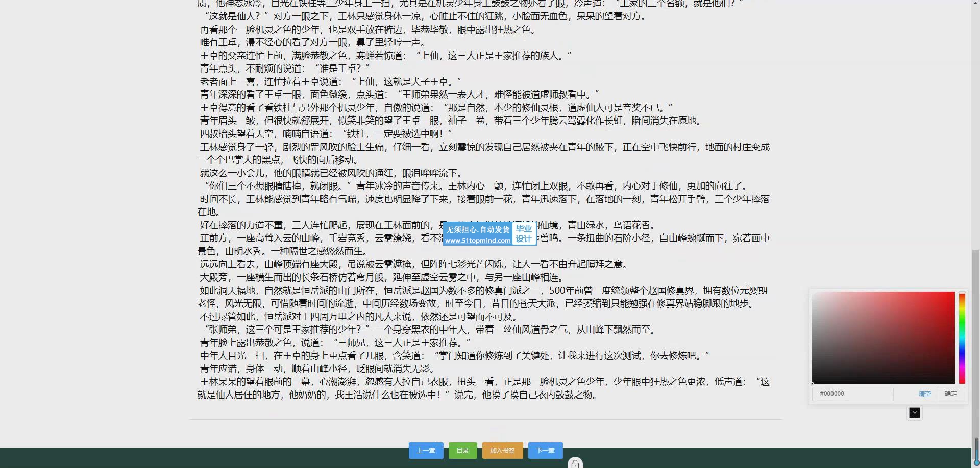Screen dimensions: 980x468
Task: Click the 无须担心.自动发货 banner text
Action: click(477, 230)
